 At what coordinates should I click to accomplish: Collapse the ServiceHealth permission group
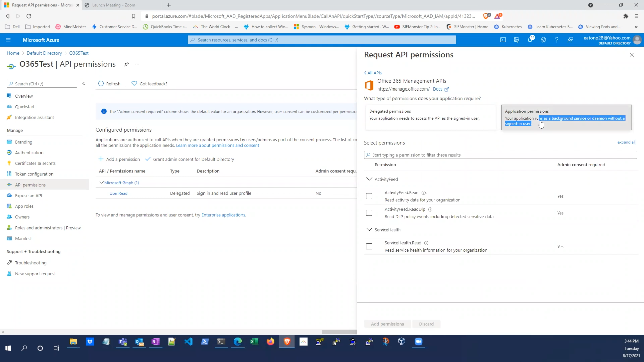click(x=369, y=230)
